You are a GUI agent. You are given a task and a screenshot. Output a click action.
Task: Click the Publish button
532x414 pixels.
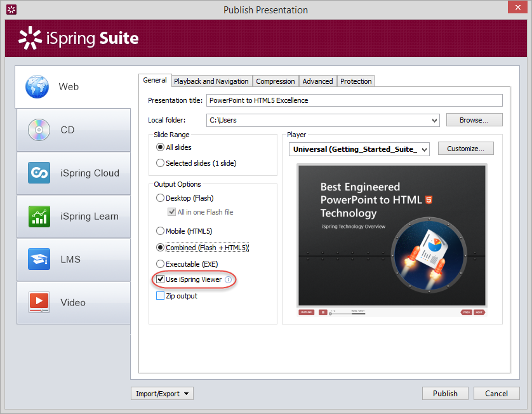(x=445, y=394)
